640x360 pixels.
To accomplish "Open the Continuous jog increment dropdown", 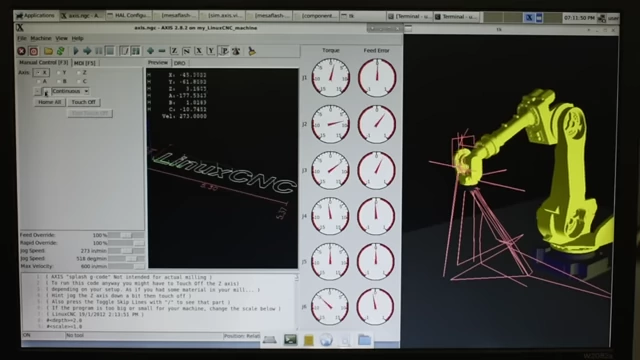I will [70, 91].
